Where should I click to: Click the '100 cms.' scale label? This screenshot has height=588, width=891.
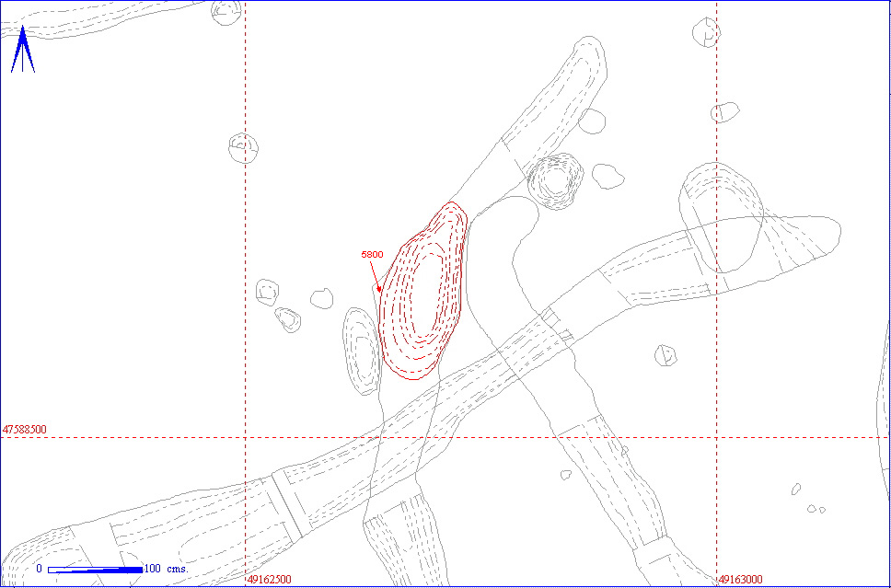pos(167,569)
